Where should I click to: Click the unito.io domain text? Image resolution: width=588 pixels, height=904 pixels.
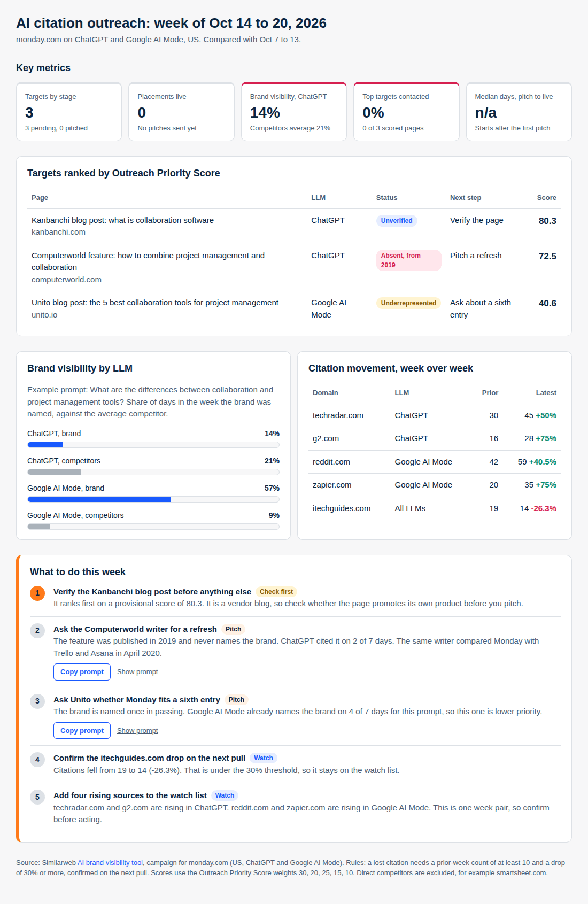(44, 315)
